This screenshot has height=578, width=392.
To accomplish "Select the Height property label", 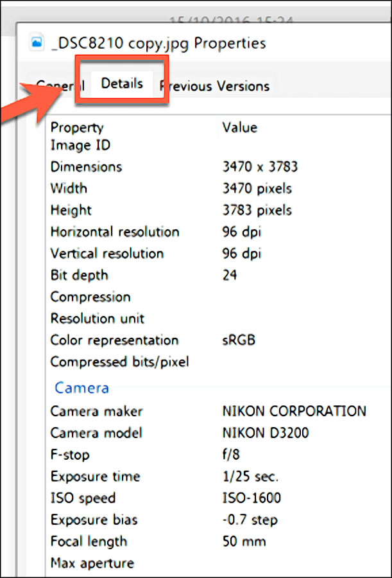I will tap(71, 210).
